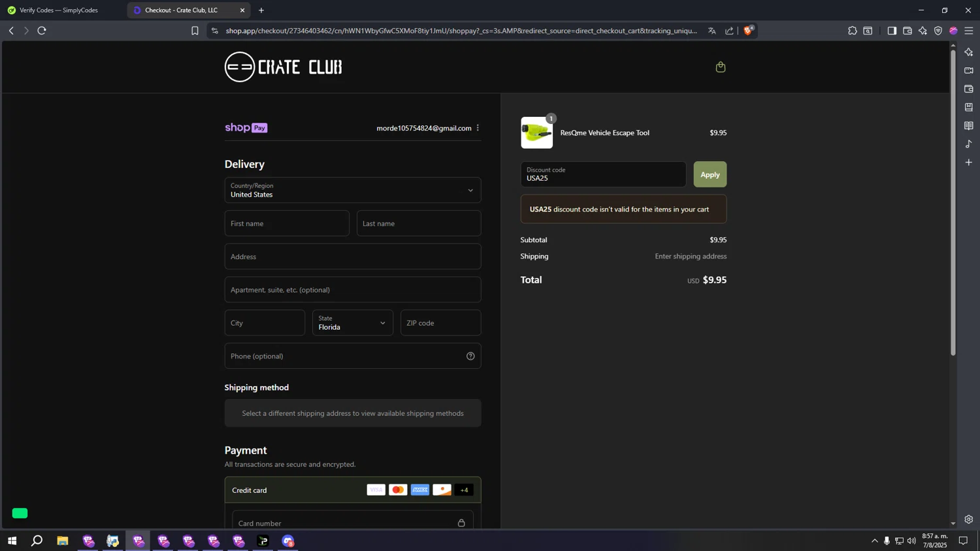
Task: Click the volume speaker icon in system tray
Action: pos(911,541)
